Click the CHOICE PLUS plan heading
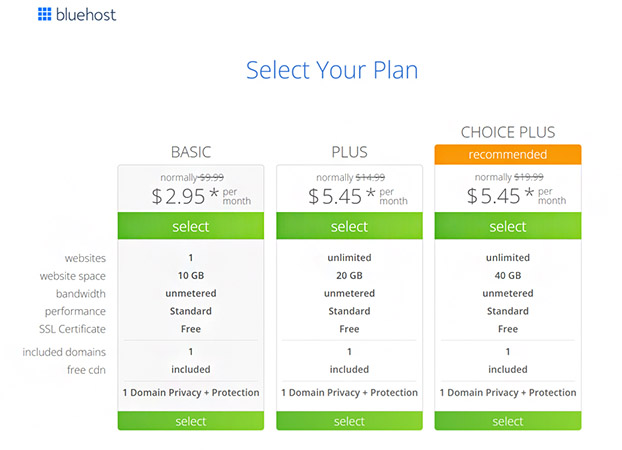Viewport: 622px width, 450px height. pos(508,132)
